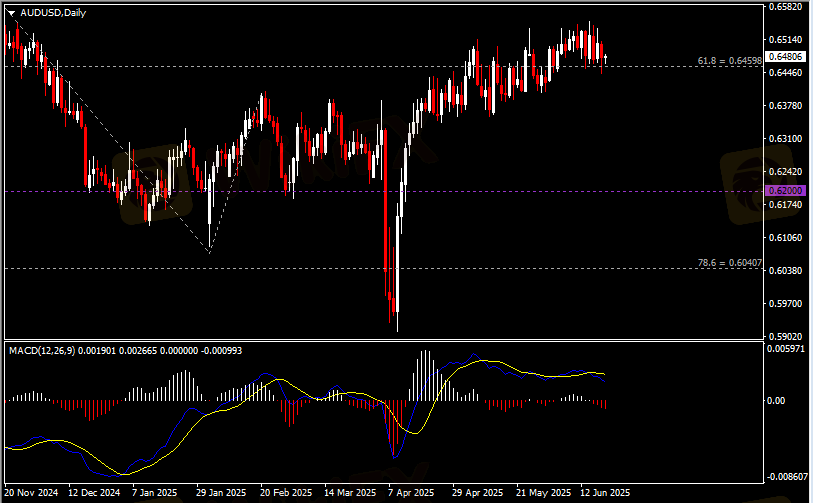Image resolution: width=813 pixels, height=503 pixels.
Task: Select the AUDUSD,Daily chart title text
Action: click(x=53, y=13)
